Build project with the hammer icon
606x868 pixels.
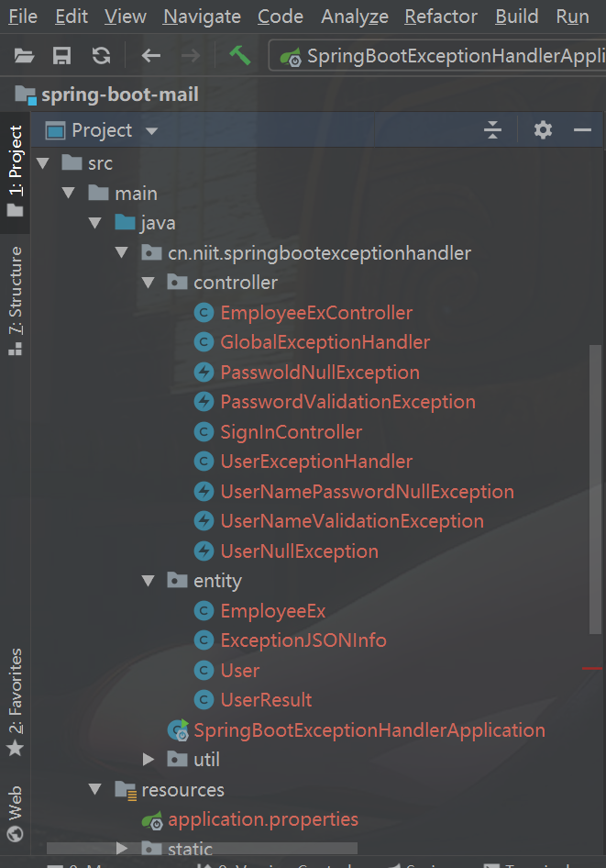(x=240, y=55)
